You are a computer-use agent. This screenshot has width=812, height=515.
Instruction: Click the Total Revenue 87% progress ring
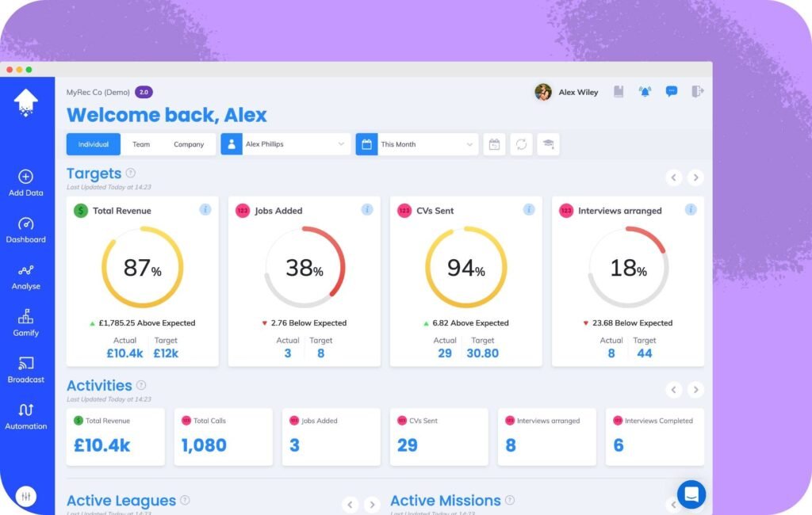pyautogui.click(x=142, y=267)
